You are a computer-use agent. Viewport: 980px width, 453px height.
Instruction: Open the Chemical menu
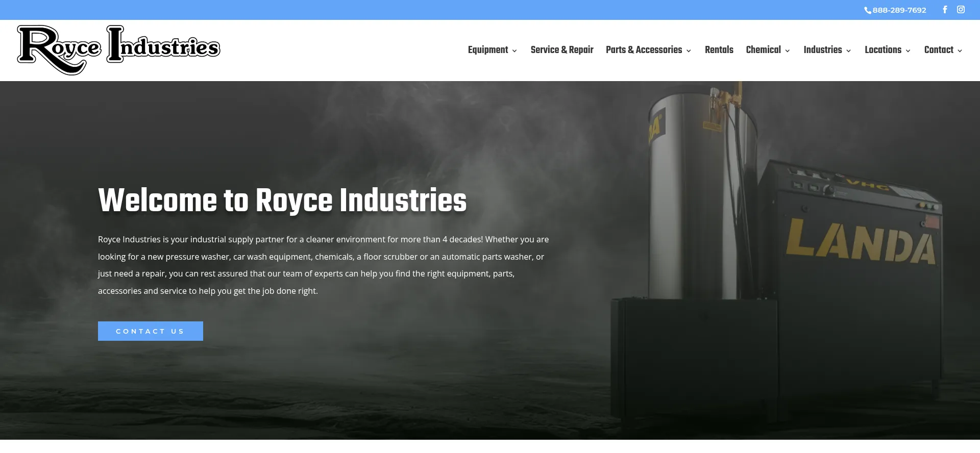pyautogui.click(x=764, y=50)
